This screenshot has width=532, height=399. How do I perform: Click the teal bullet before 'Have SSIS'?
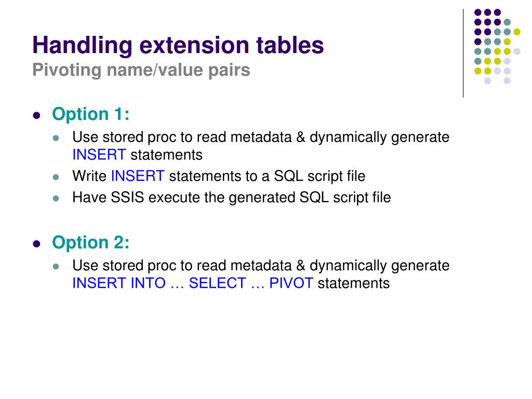tap(56, 198)
